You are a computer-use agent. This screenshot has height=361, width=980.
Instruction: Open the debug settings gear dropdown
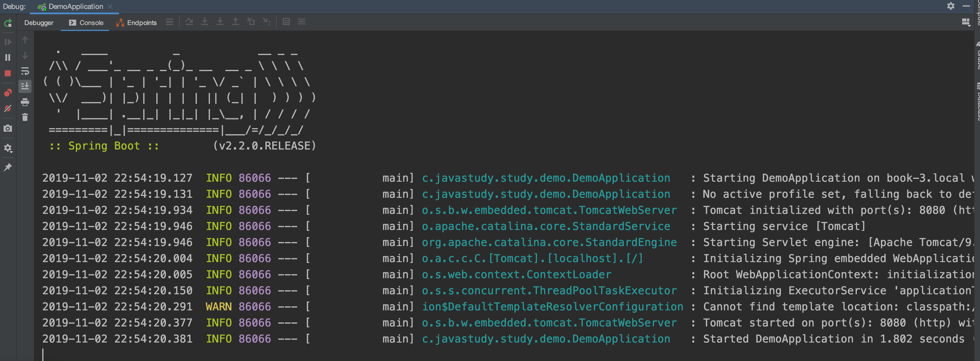click(x=8, y=148)
